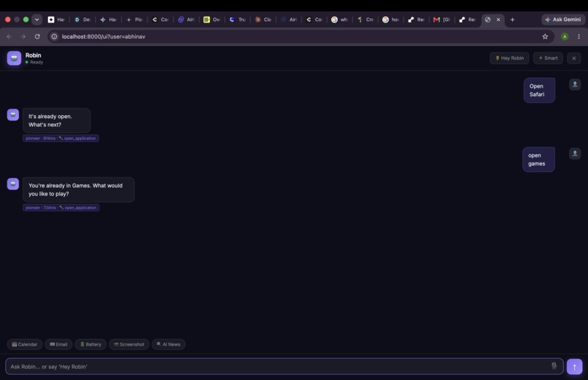Image resolution: width=588 pixels, height=380 pixels.
Task: Click the Screenshot quick action chip
Action: 129,344
